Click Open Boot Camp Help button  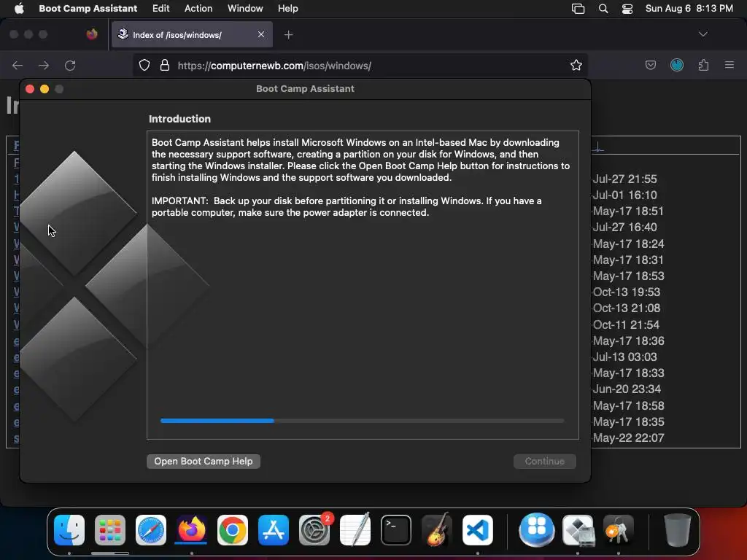204,461
